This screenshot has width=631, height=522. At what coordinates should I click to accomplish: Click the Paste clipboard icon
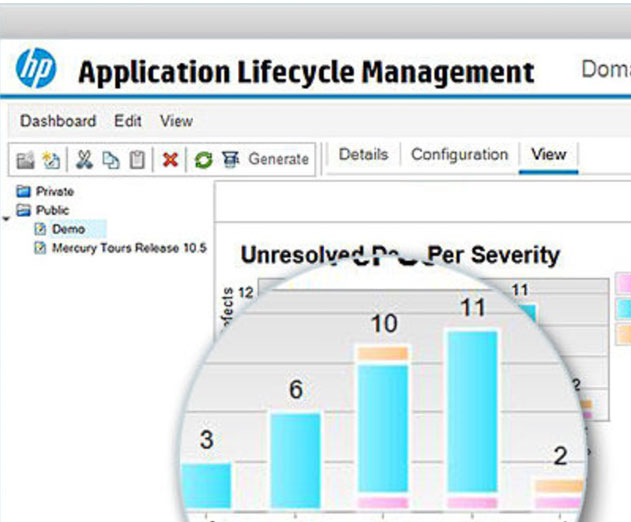(x=137, y=160)
